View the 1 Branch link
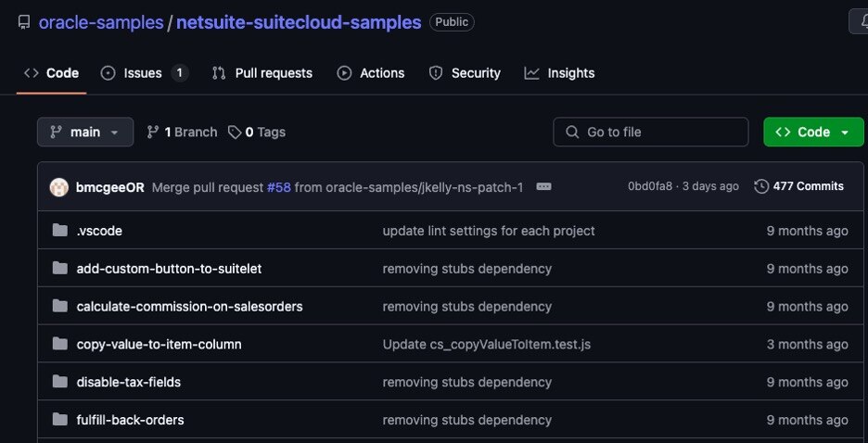The image size is (868, 443). pyautogui.click(x=182, y=133)
